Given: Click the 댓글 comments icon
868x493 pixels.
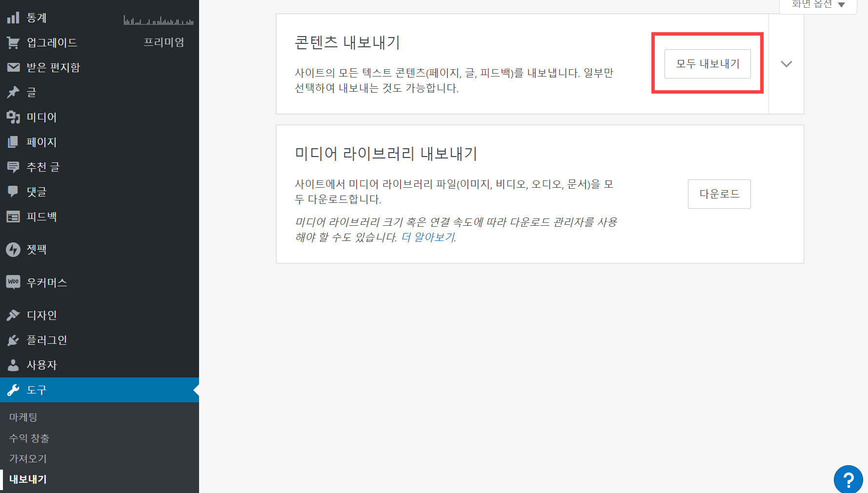Looking at the screenshot, I should (13, 191).
